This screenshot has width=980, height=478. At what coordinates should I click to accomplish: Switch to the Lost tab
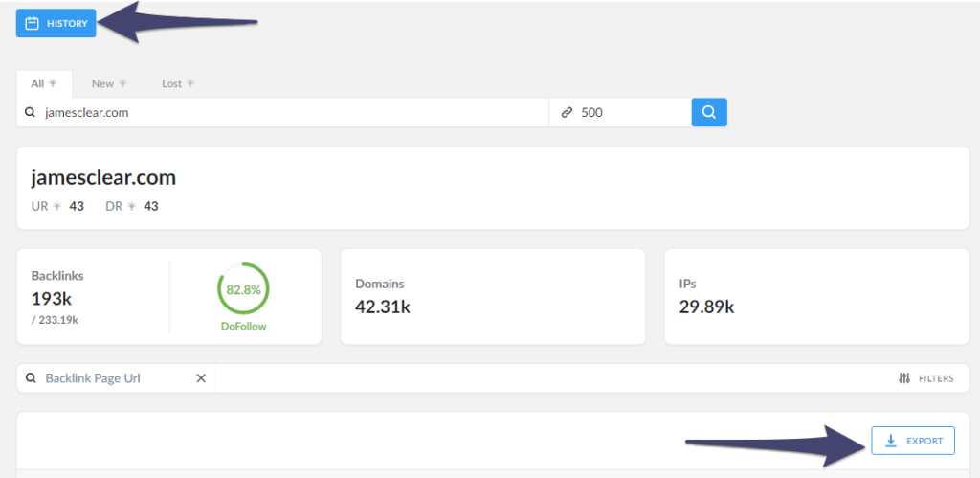(178, 83)
